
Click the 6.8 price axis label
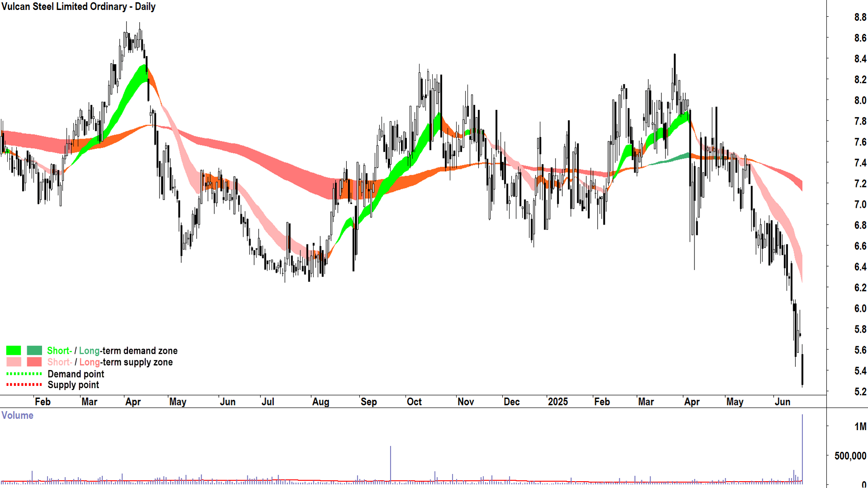[860, 225]
